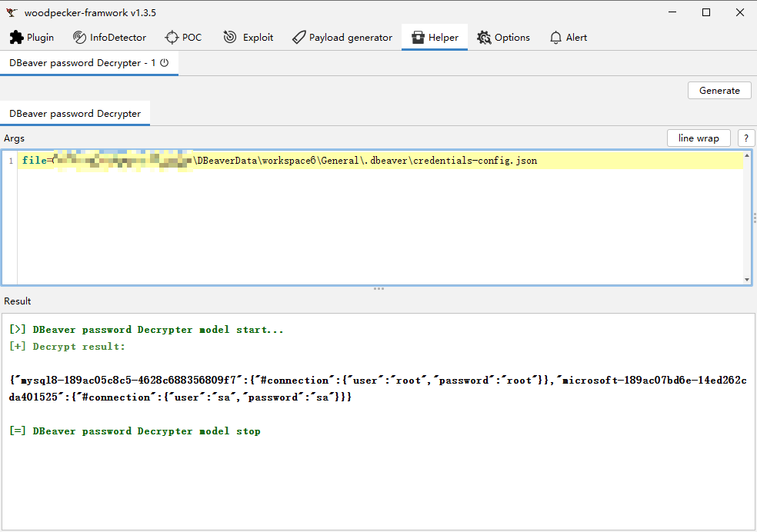
Task: Open the Exploit tab
Action: click(248, 37)
